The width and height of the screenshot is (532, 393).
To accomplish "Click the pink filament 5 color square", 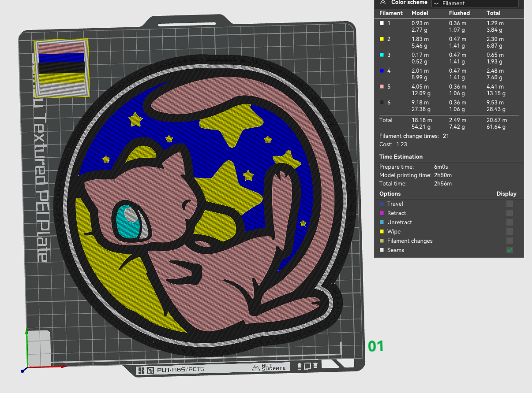I will [x=382, y=87].
